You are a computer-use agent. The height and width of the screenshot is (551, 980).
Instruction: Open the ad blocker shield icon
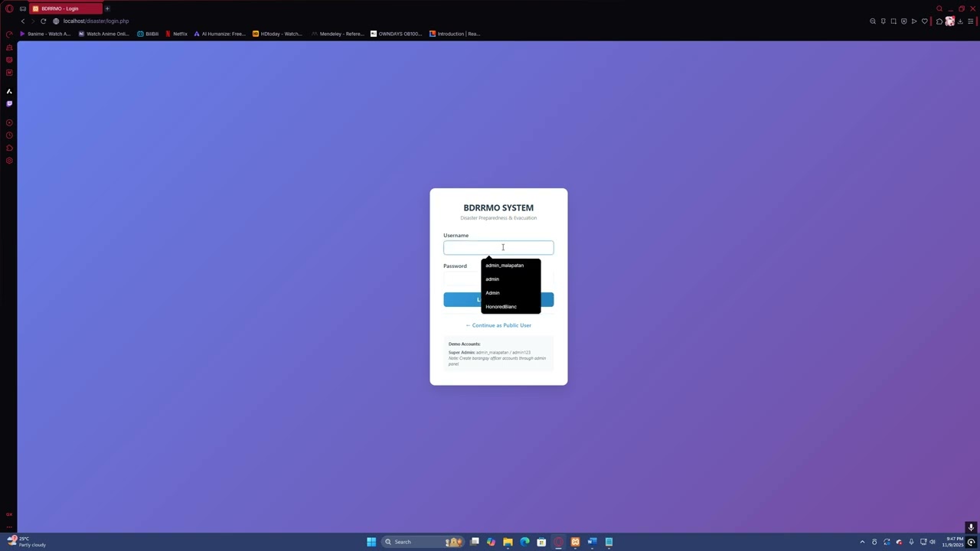coord(903,21)
